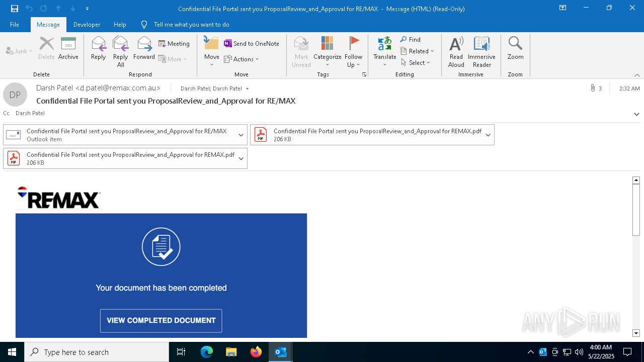Expand the message header

tap(636, 114)
